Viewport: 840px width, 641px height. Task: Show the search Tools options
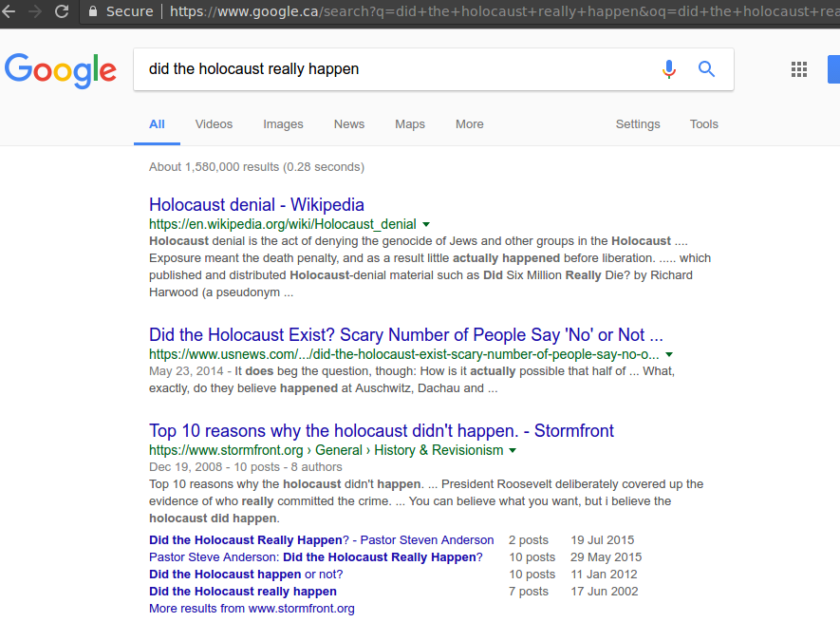[x=703, y=124]
